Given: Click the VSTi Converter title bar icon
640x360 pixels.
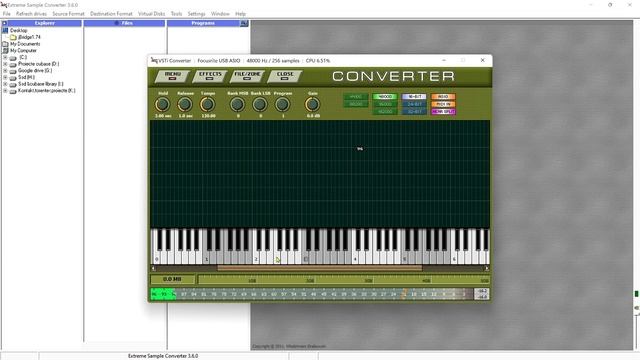Looking at the screenshot, I should pos(154,60).
